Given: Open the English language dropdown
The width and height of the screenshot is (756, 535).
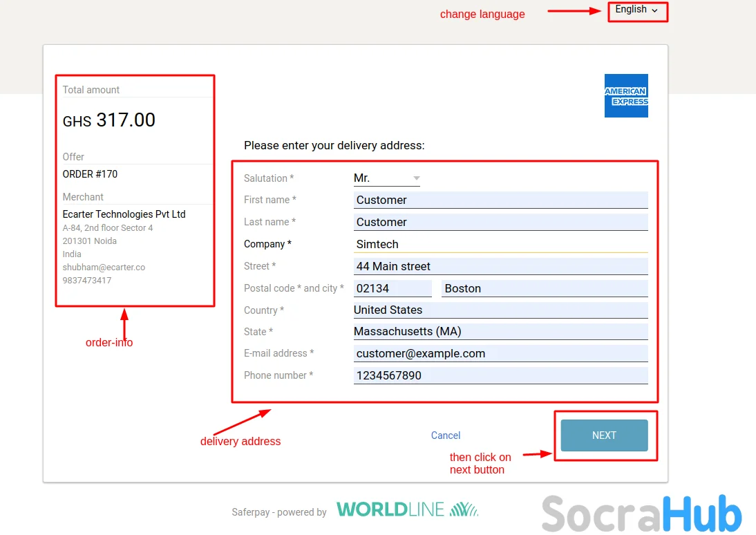Looking at the screenshot, I should (636, 10).
